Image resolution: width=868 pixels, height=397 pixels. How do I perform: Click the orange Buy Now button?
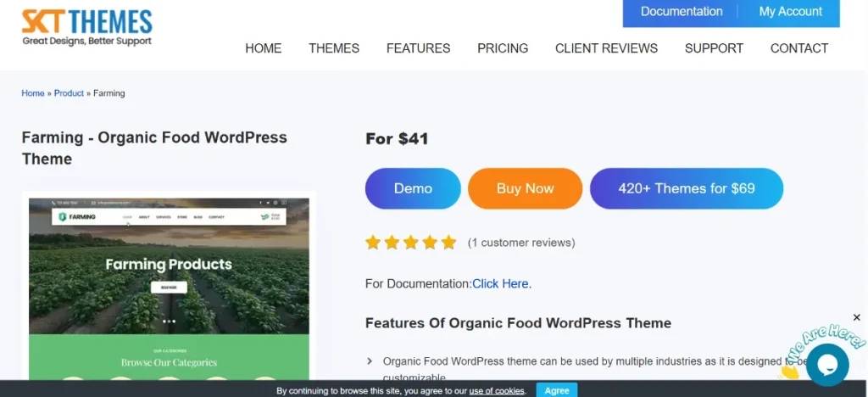pos(525,188)
